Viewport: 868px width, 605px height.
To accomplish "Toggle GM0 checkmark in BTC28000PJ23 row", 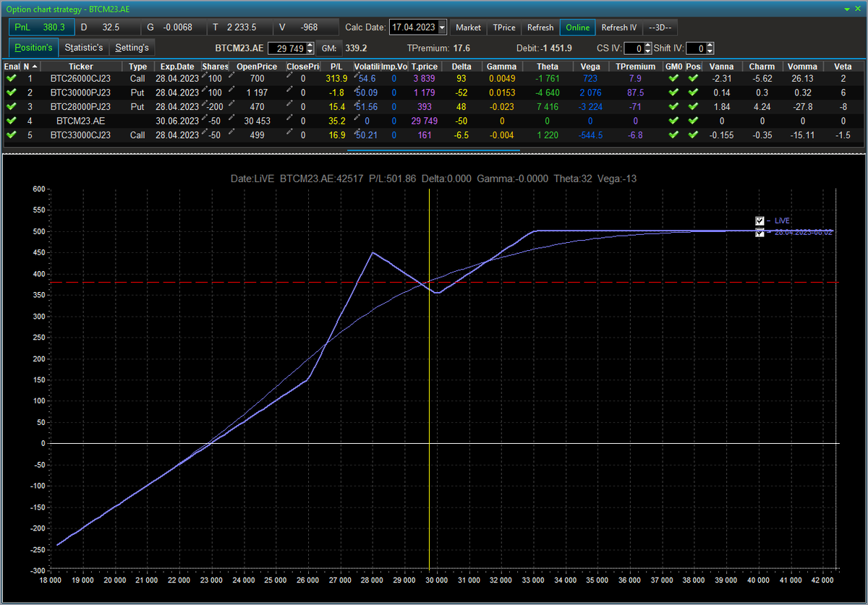I will click(x=673, y=106).
